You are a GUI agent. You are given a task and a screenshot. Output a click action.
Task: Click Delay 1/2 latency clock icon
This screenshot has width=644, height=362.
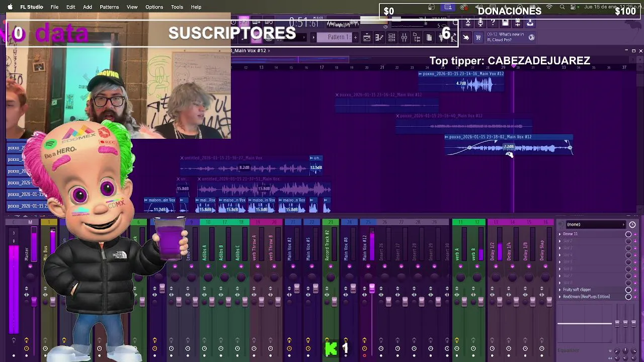(492, 348)
